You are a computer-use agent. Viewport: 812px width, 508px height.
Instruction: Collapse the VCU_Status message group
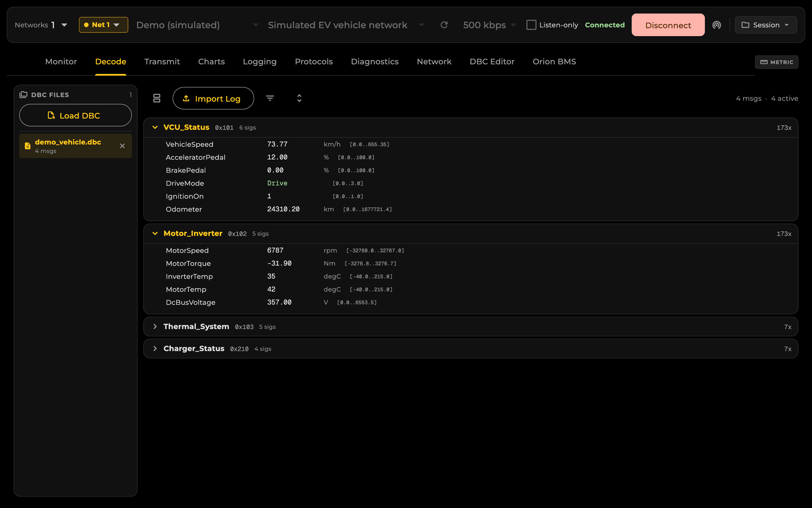click(155, 127)
